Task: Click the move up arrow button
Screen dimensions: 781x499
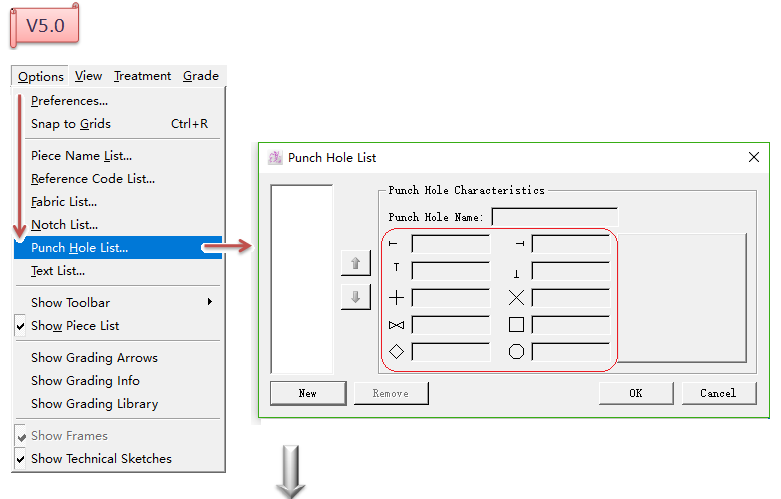Action: 356,263
